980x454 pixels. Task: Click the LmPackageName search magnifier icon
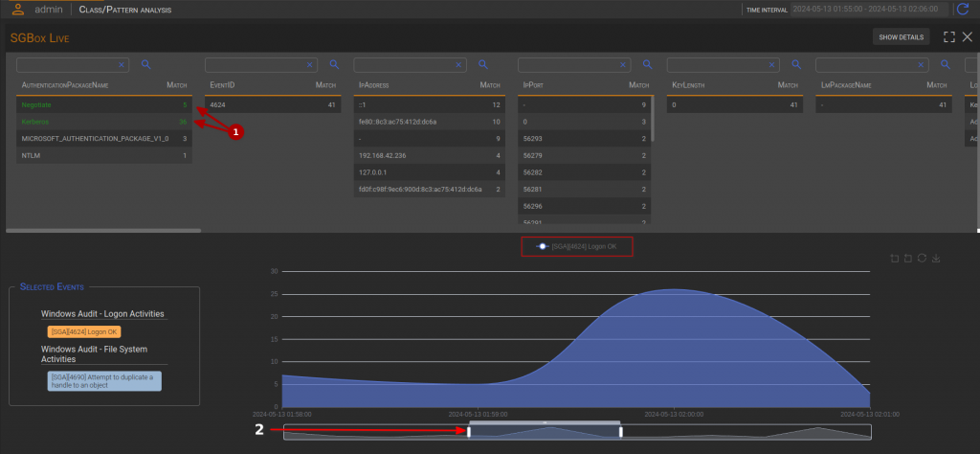pos(945,64)
